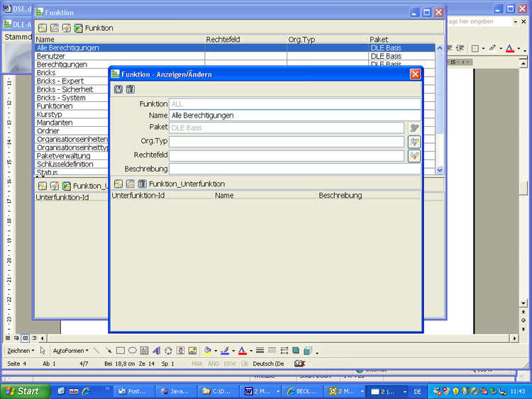Click into the Beschreibung input field
This screenshot has height=399, width=532.
pos(294,169)
